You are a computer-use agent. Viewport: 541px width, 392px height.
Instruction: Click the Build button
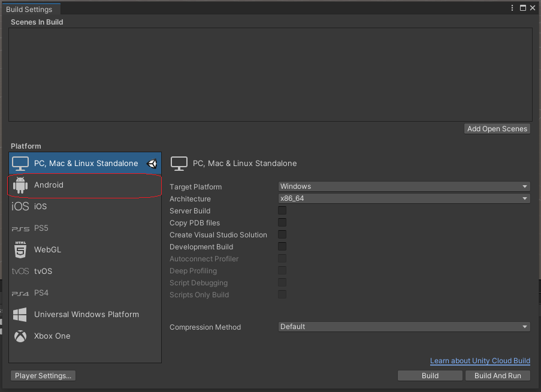point(430,375)
